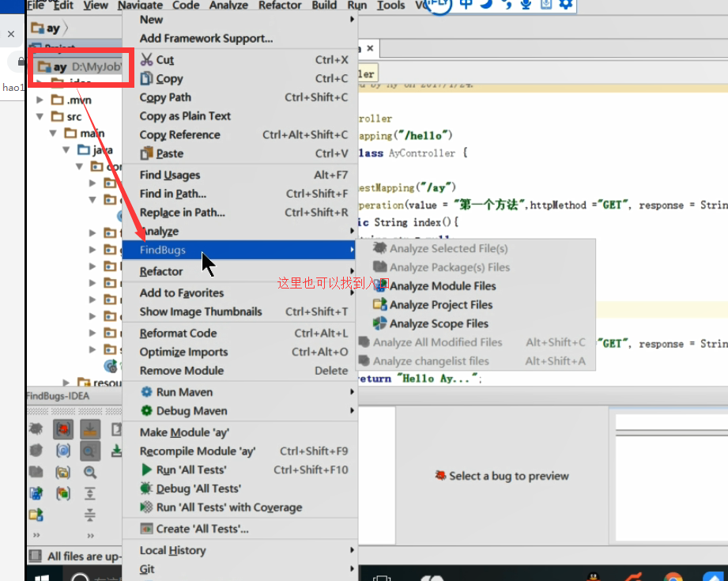Click Analyze Module Files in FindBugs submenu
The image size is (728, 581).
(443, 285)
